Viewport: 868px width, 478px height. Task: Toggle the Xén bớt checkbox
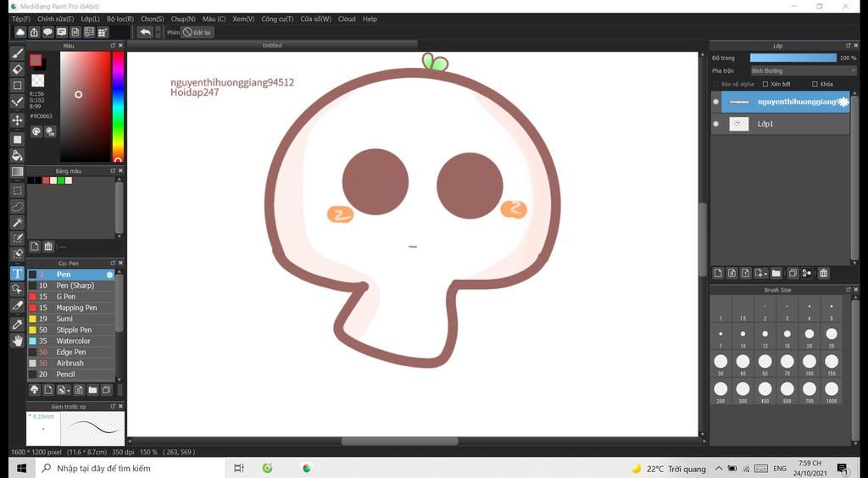click(x=765, y=84)
